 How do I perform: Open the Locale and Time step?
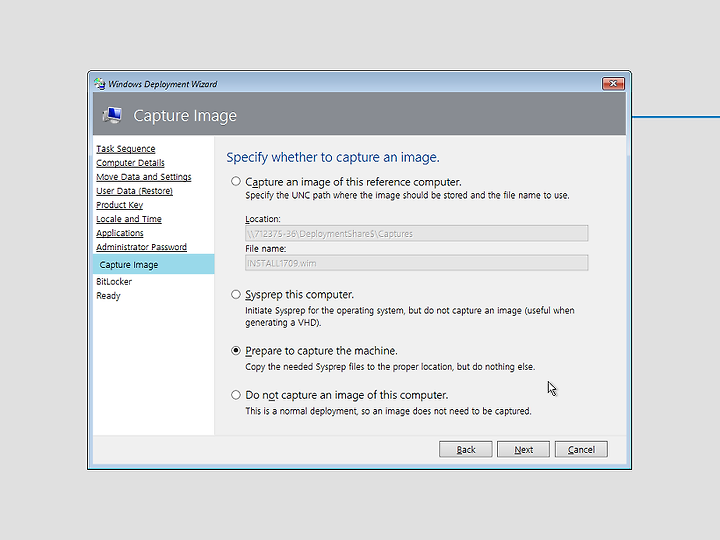point(129,219)
